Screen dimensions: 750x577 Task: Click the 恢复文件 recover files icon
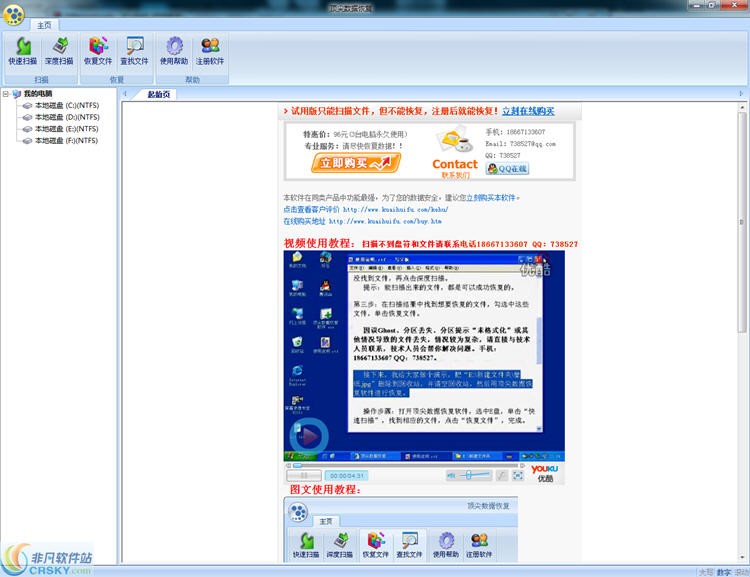click(98, 52)
